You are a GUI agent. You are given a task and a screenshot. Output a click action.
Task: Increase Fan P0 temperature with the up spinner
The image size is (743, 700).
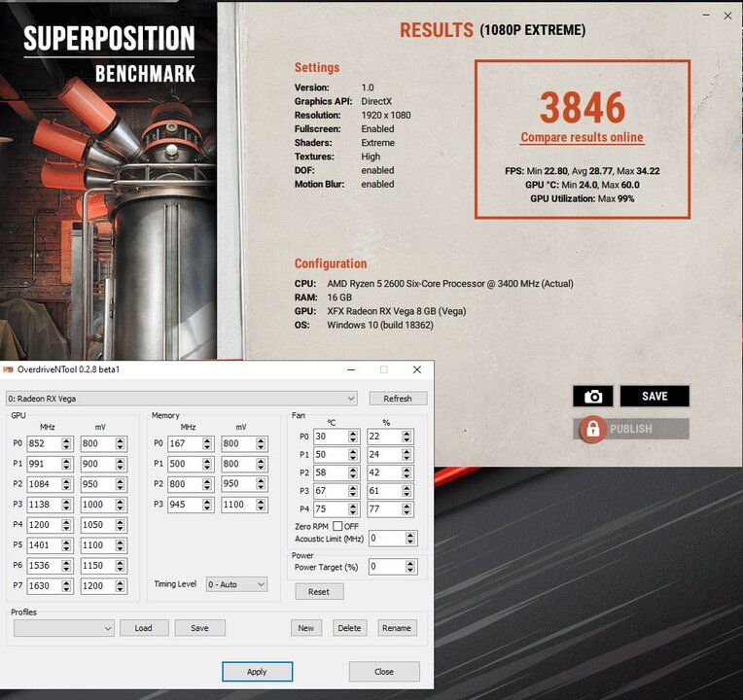pos(353,433)
